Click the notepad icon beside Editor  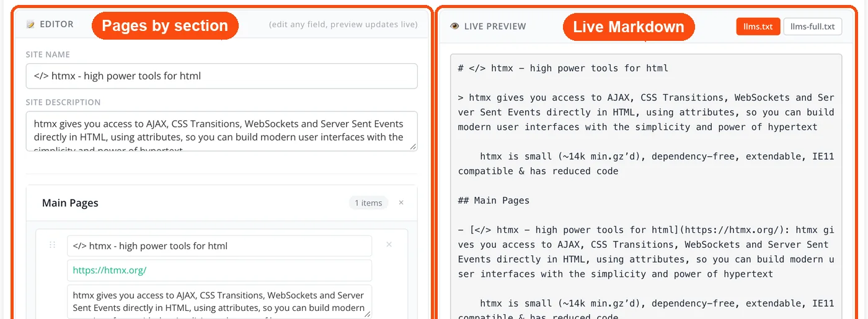[30, 25]
